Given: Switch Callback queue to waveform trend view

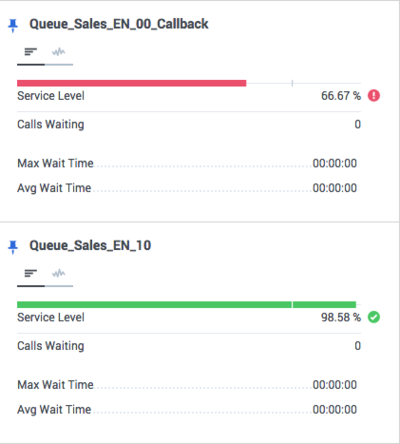Looking at the screenshot, I should pos(59,52).
